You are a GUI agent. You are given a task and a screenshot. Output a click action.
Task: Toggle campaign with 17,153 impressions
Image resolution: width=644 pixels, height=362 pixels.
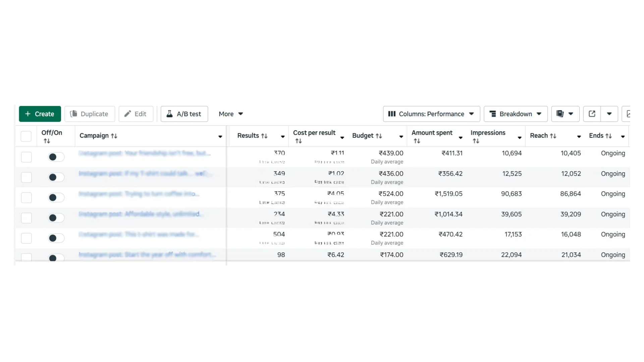coord(56,238)
